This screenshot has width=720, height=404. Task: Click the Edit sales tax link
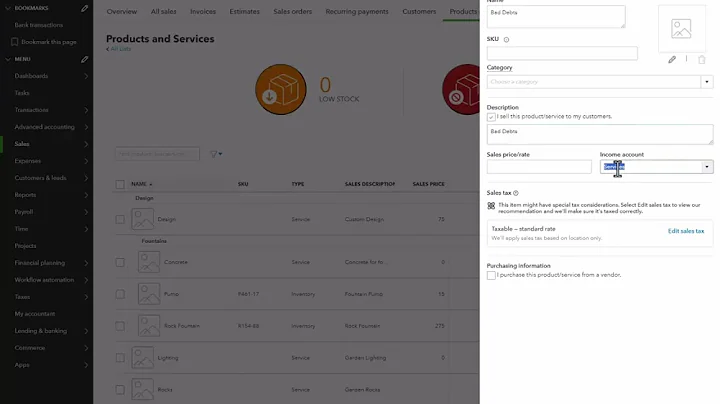coord(686,231)
